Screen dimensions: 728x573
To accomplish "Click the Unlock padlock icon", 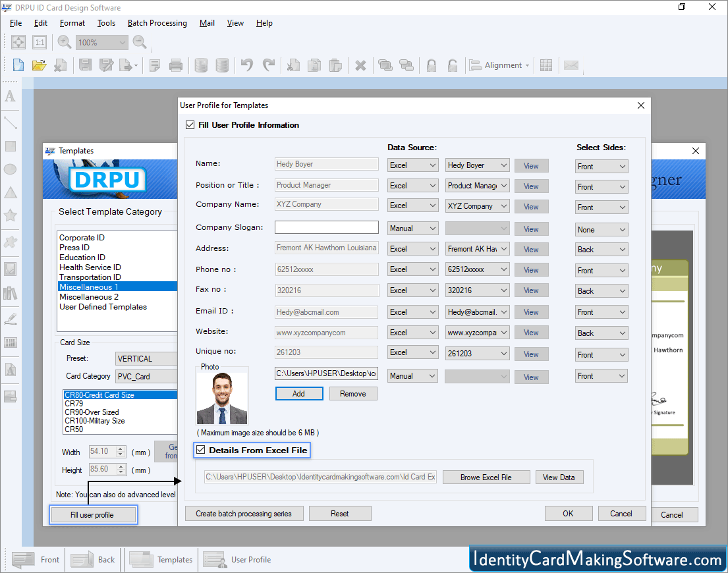I will [x=453, y=65].
